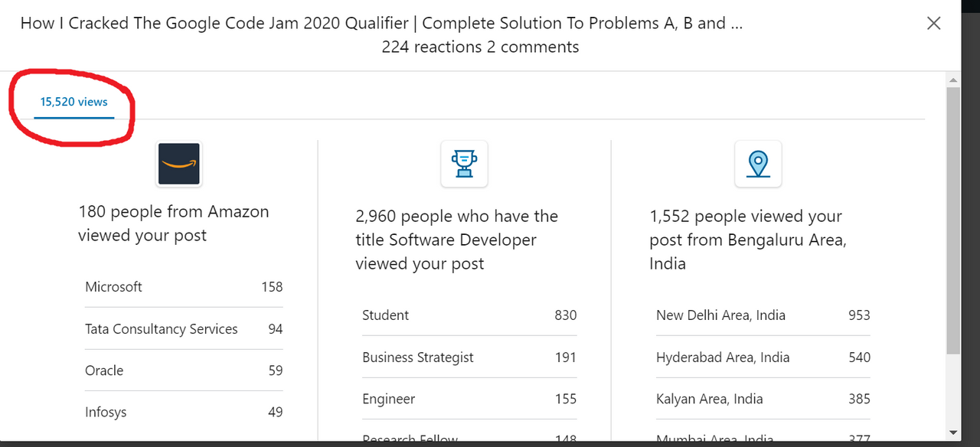
Task: Click the scrollbar up arrow
Action: pos(953,80)
